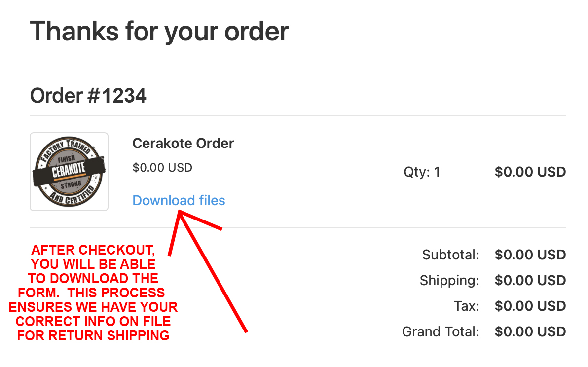Screen dimensions: 588x367
Task: Open the Cerakote logo product thumbnail
Action: point(69,172)
